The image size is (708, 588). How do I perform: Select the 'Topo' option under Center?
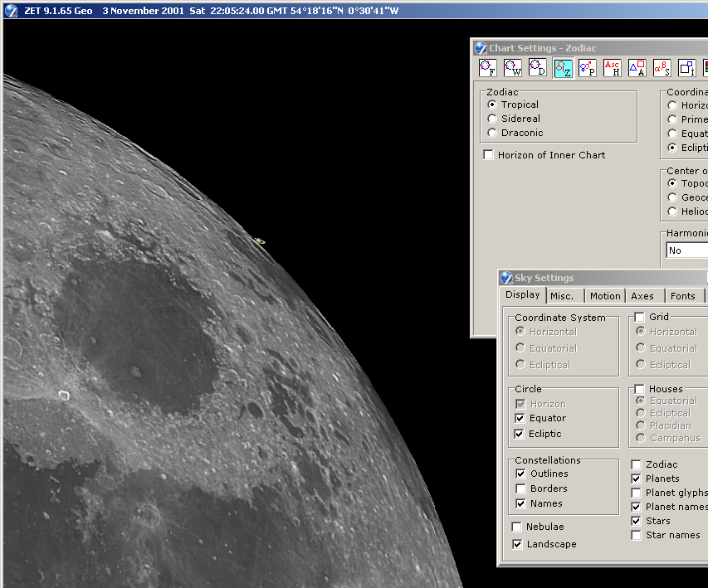point(672,183)
